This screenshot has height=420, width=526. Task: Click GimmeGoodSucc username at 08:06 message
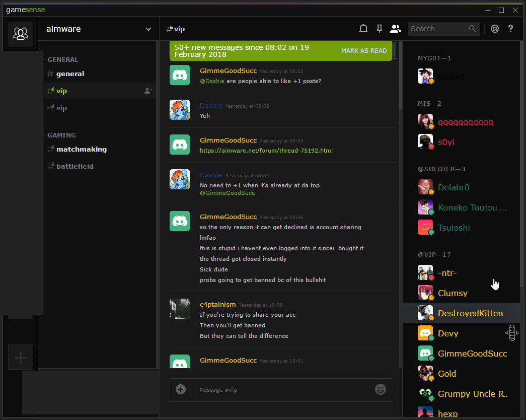(x=228, y=217)
